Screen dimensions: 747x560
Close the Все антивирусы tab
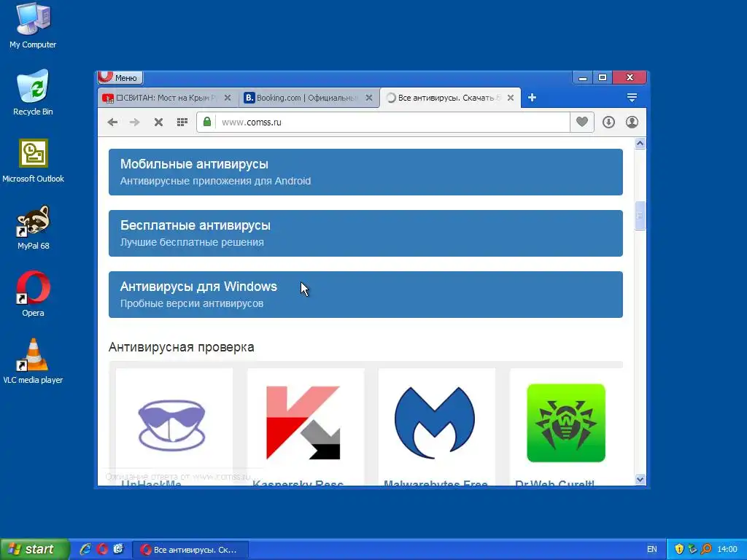511,98
